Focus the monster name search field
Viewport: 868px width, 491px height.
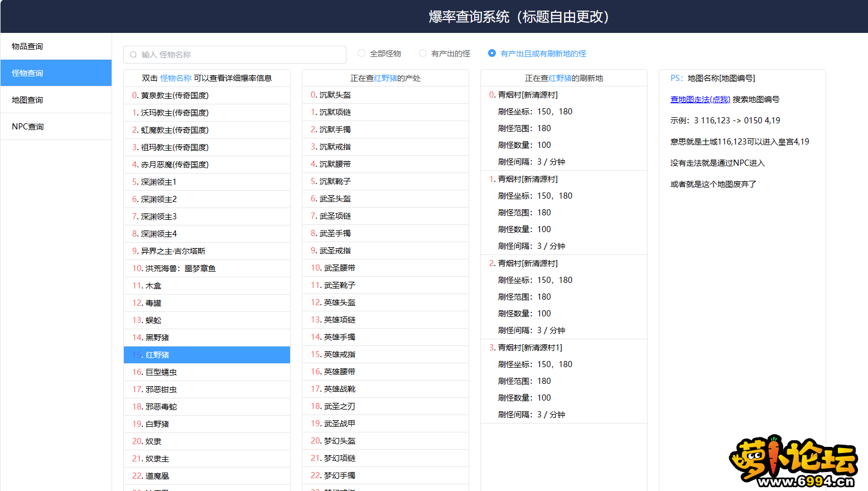235,55
